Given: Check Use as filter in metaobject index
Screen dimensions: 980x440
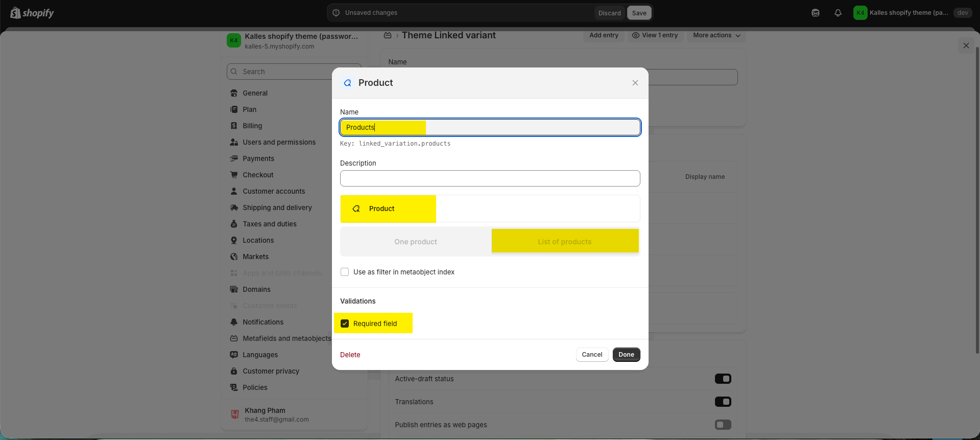Looking at the screenshot, I should coord(345,272).
